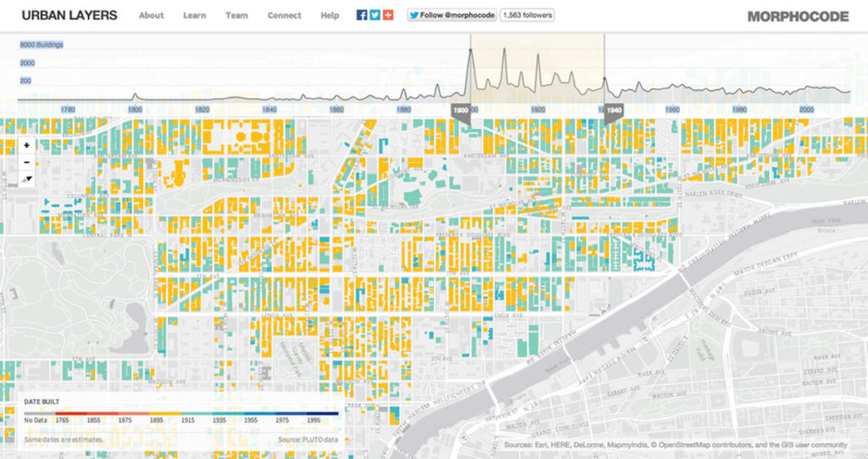Click the MORPHOCODE logo
868x459 pixels.
point(798,16)
